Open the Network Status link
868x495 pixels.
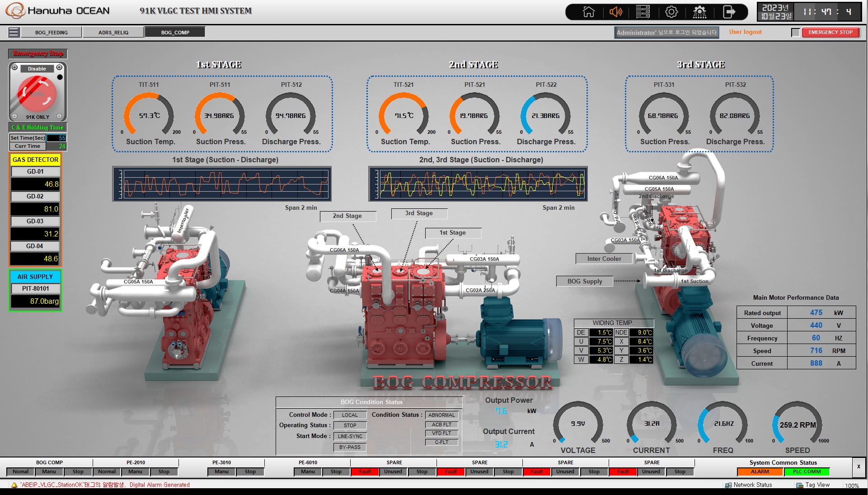[752, 485]
